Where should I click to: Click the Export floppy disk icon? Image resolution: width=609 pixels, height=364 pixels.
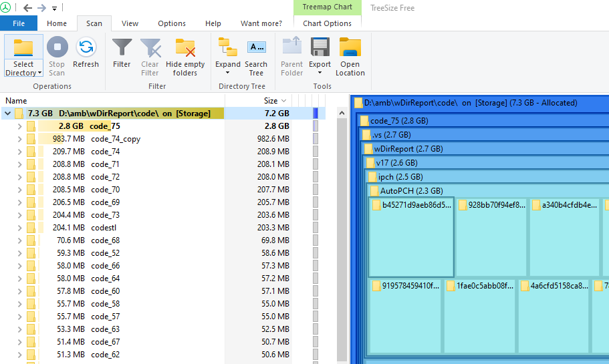pyautogui.click(x=320, y=47)
